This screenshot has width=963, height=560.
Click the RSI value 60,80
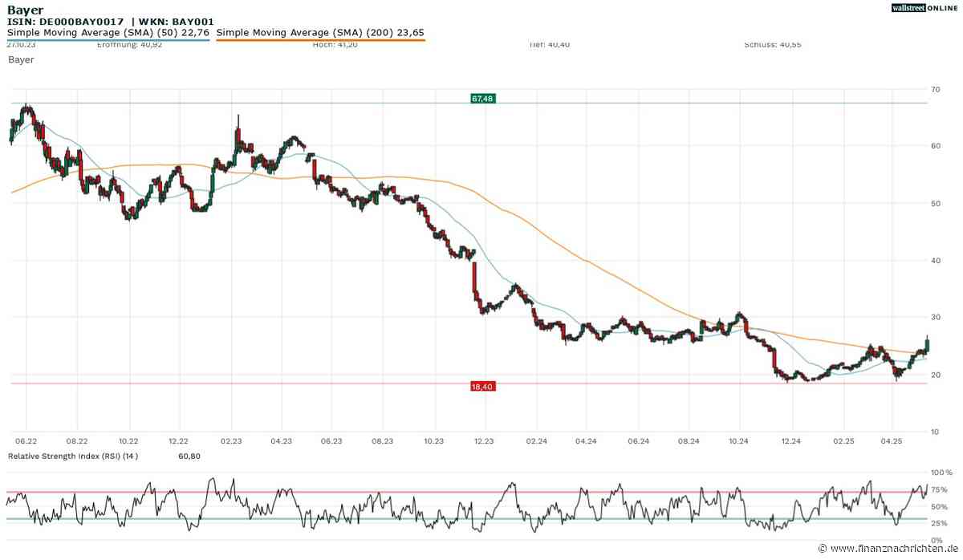coord(189,457)
